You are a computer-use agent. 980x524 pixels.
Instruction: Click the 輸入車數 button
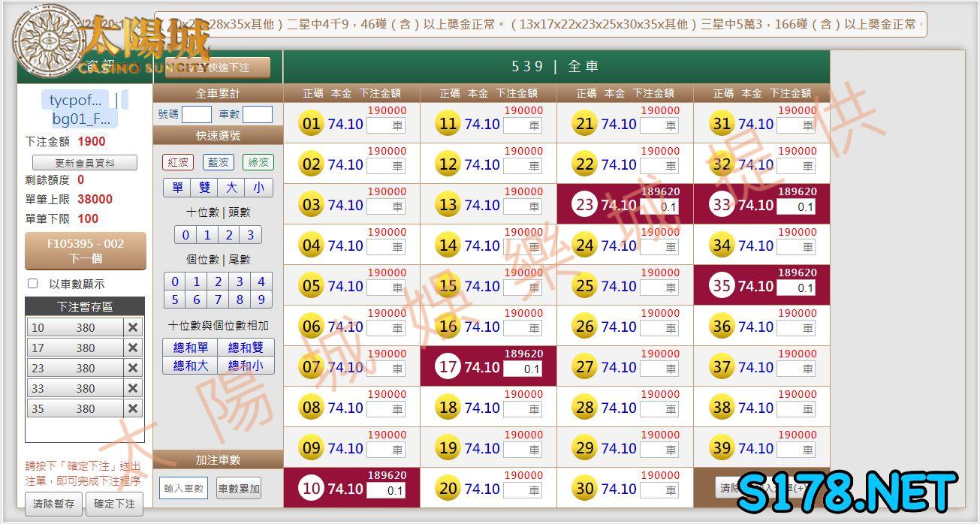tap(183, 488)
